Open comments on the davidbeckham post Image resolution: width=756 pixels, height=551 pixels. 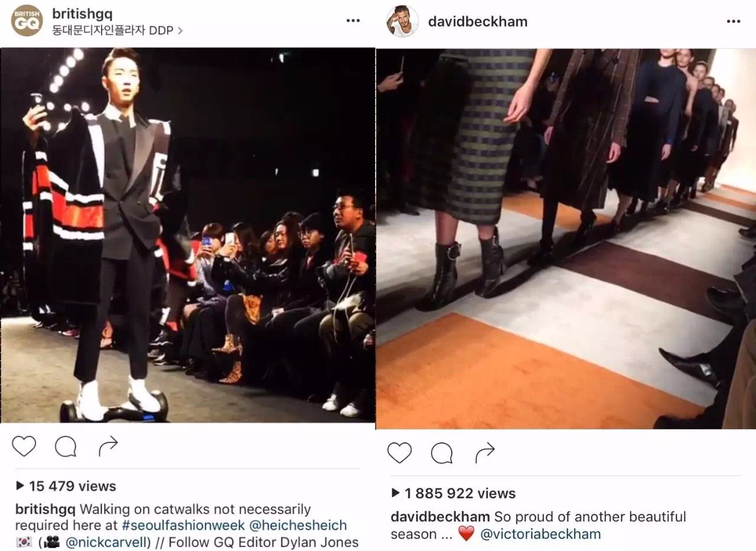pos(442,454)
